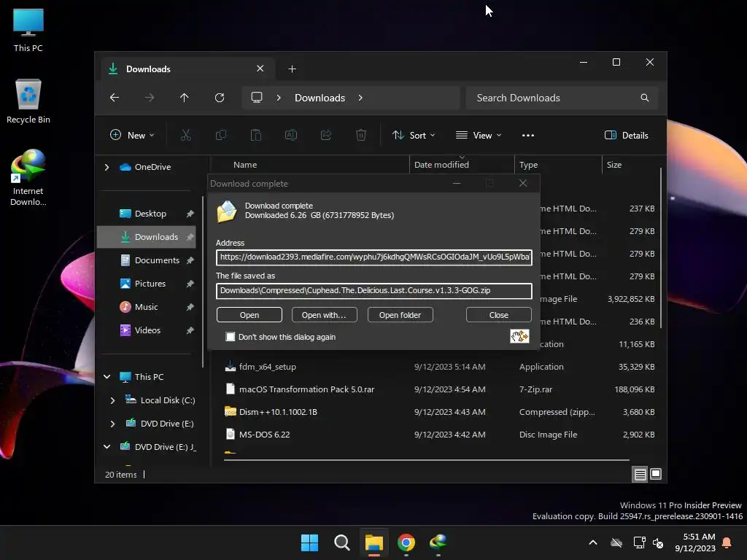Go back with the left arrow

coord(115,98)
